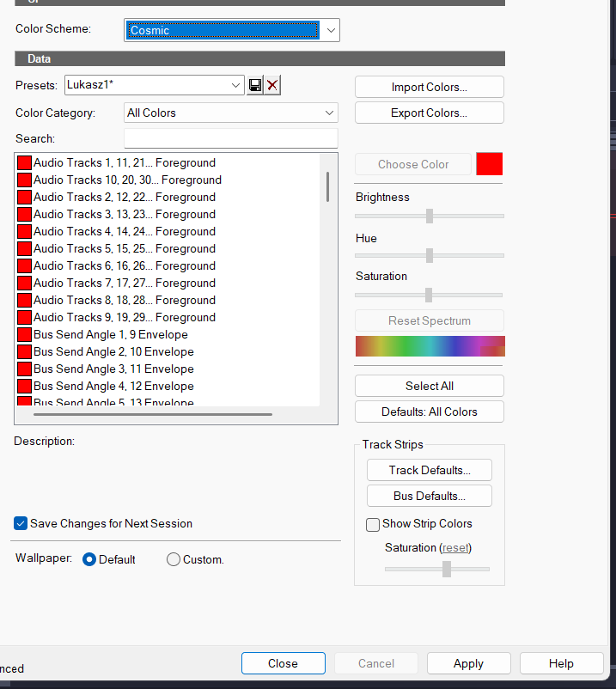Image resolution: width=616 pixels, height=689 pixels.
Task: Select Audio Tracks 1, 11, 21 Foreground item
Action: (x=125, y=162)
